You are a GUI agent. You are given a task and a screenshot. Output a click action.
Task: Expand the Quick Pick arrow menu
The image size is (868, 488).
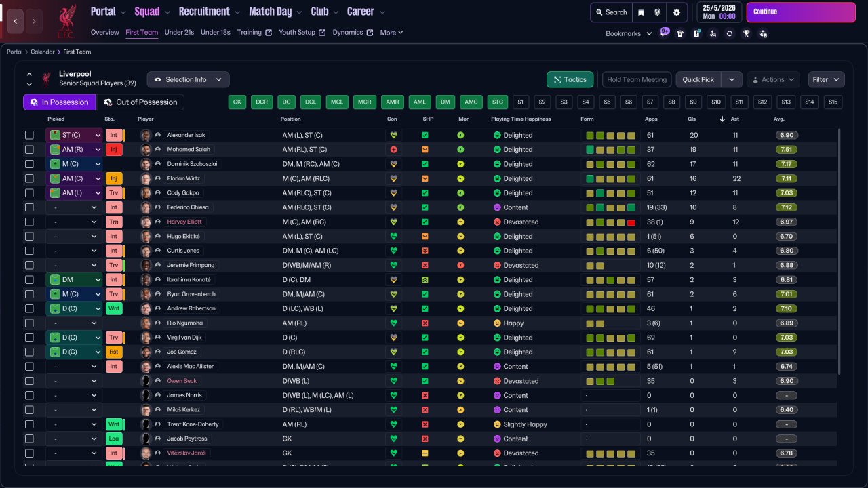tap(732, 79)
